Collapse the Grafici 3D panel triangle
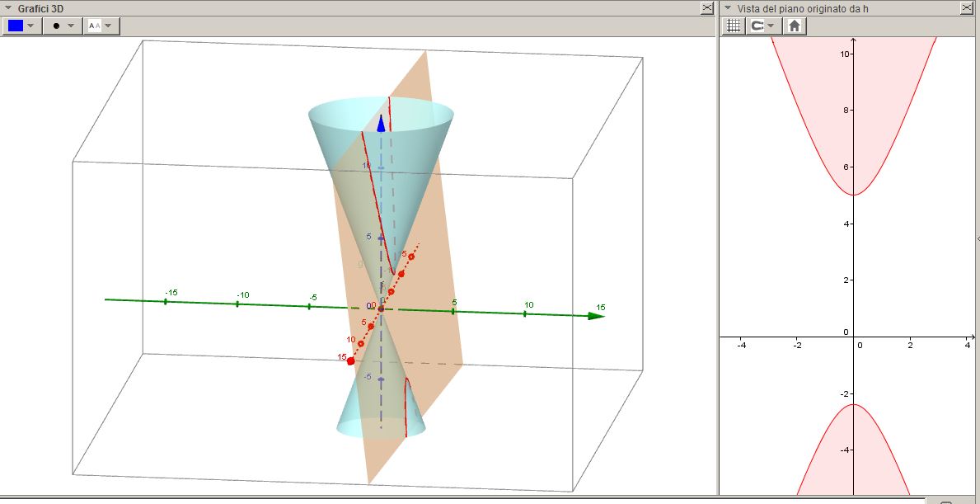Screen dimensions: 980x504 coord(8,8)
